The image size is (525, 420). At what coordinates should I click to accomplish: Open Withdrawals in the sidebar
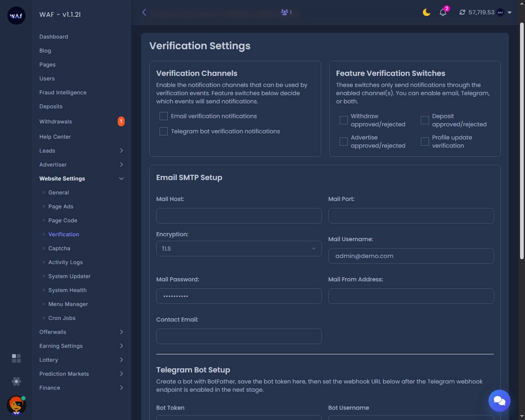click(55, 121)
